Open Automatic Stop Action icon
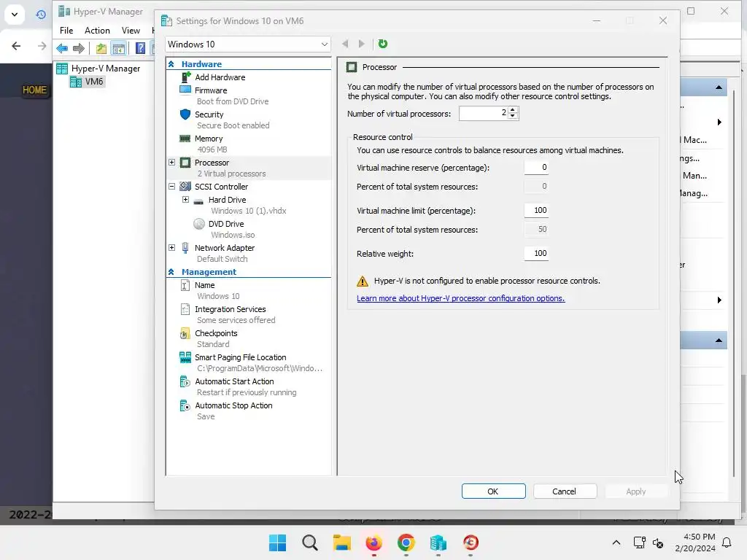Viewport: 747px width, 560px height. (x=185, y=405)
